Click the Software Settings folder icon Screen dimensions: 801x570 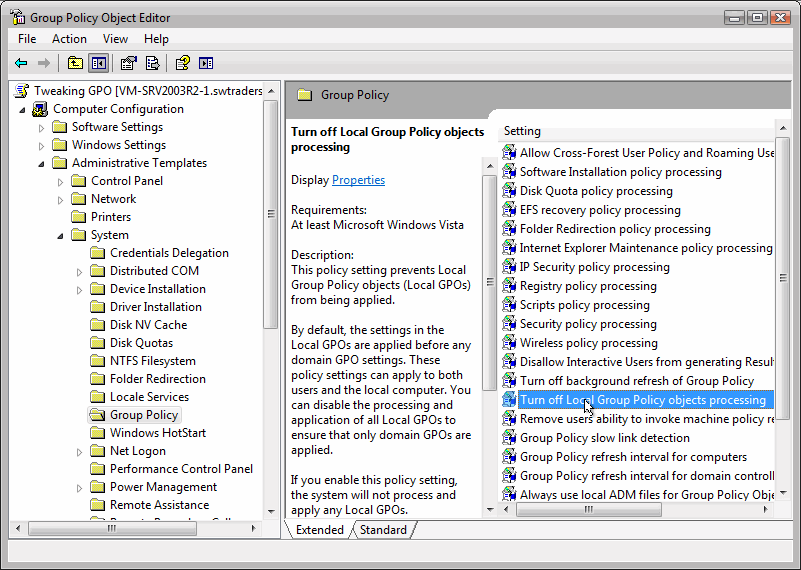point(60,127)
